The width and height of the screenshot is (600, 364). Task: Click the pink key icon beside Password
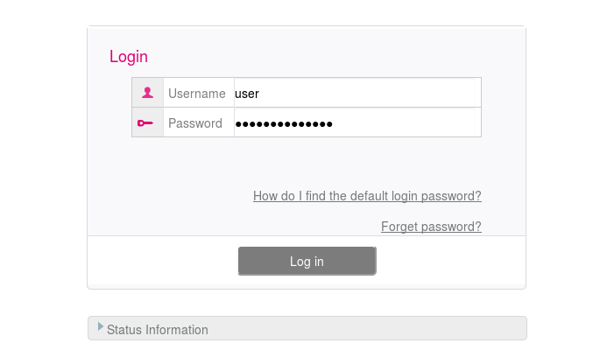[x=145, y=123]
